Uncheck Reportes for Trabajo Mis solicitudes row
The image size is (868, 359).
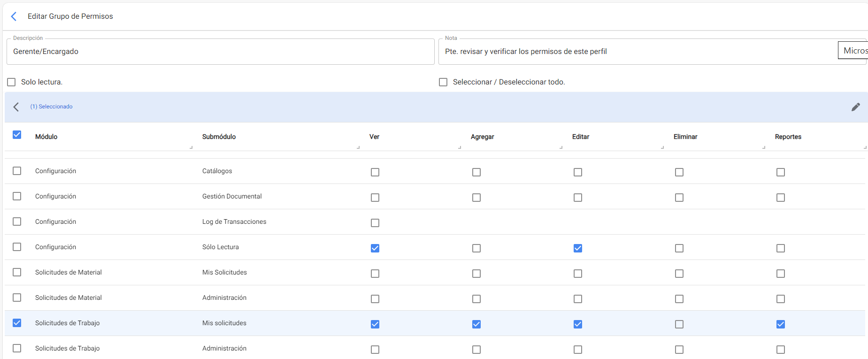point(781,324)
